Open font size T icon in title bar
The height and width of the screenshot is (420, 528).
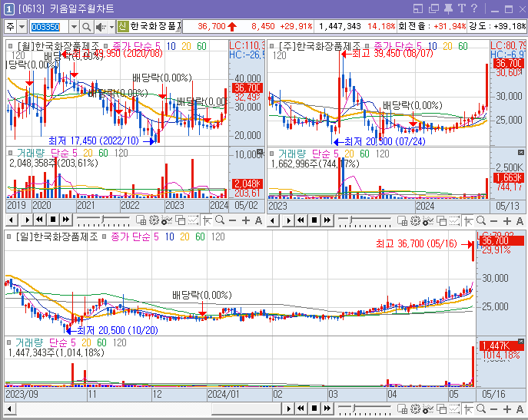pyautogui.click(x=462, y=8)
